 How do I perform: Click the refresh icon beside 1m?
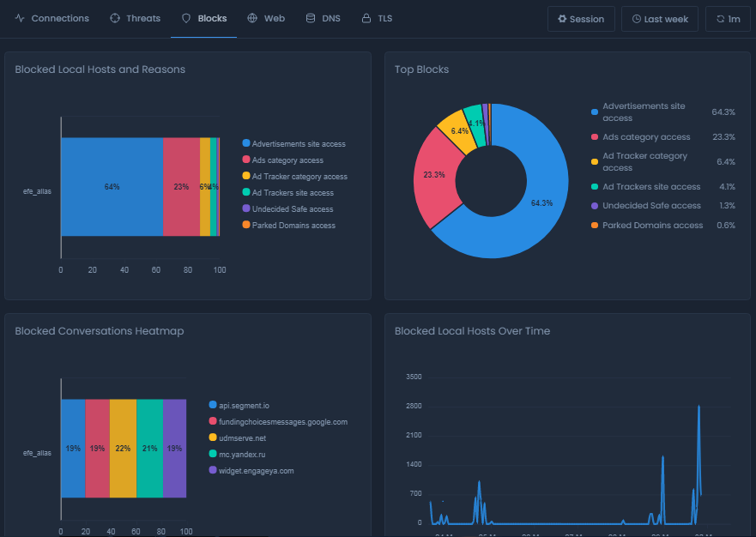pos(720,18)
